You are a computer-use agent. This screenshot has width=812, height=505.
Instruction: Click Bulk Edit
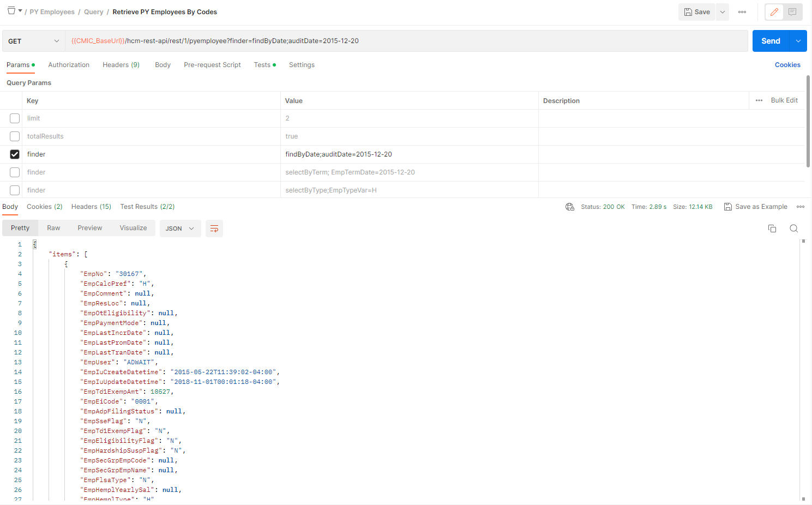tap(784, 100)
